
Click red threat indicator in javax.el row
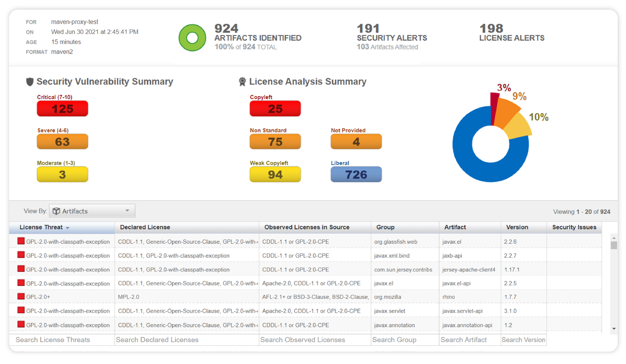[x=21, y=241]
